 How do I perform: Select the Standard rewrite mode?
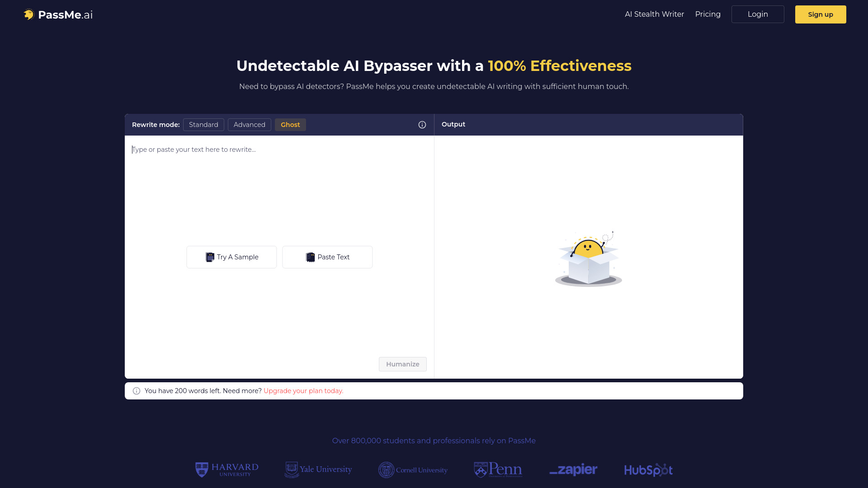[203, 124]
